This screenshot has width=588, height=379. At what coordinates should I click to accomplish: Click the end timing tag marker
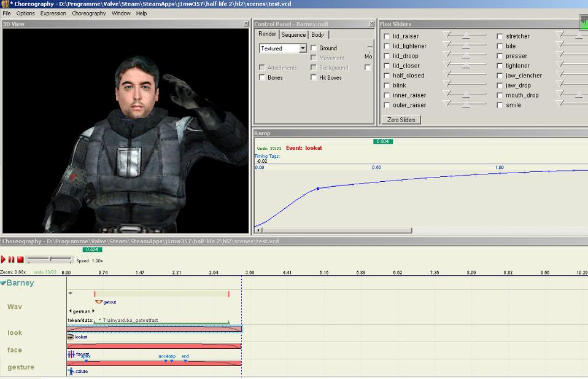(185, 361)
